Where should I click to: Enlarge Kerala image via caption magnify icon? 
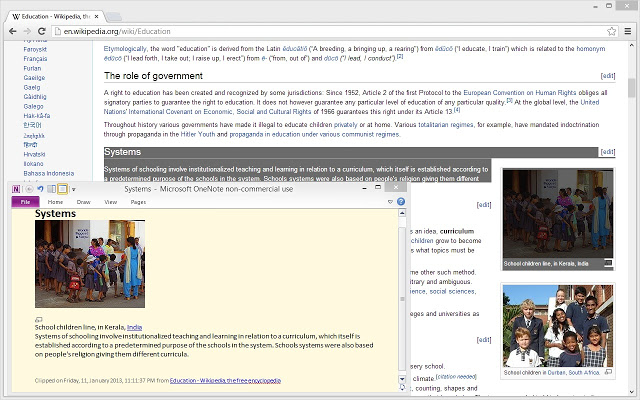[608, 263]
